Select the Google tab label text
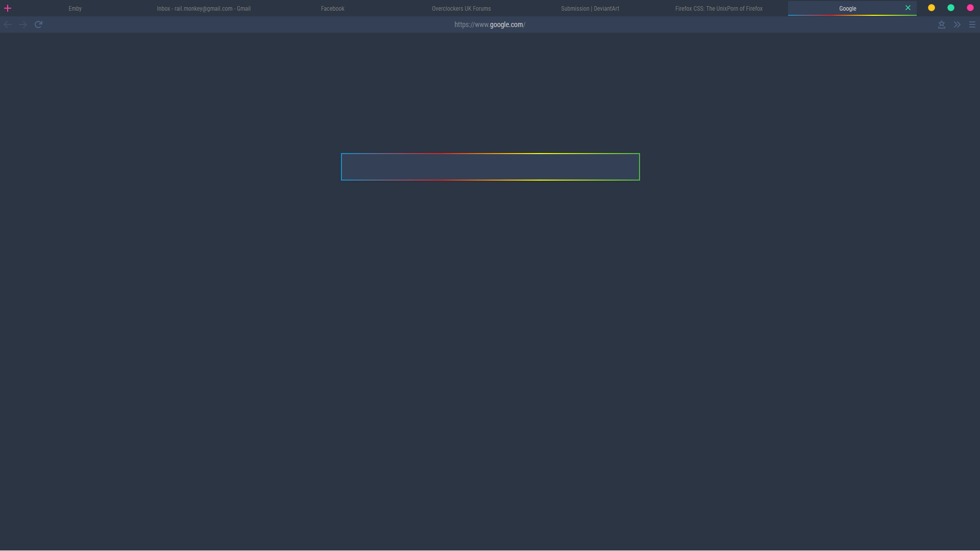This screenshot has width=980, height=551. (x=847, y=8)
